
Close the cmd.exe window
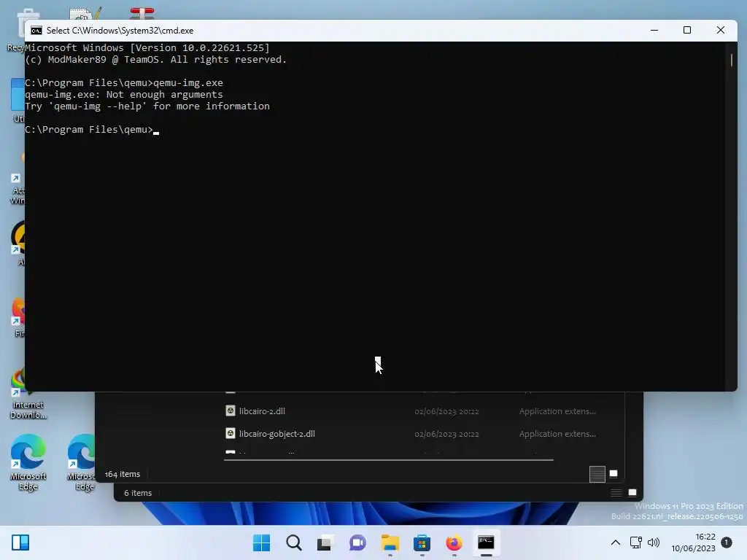720,30
